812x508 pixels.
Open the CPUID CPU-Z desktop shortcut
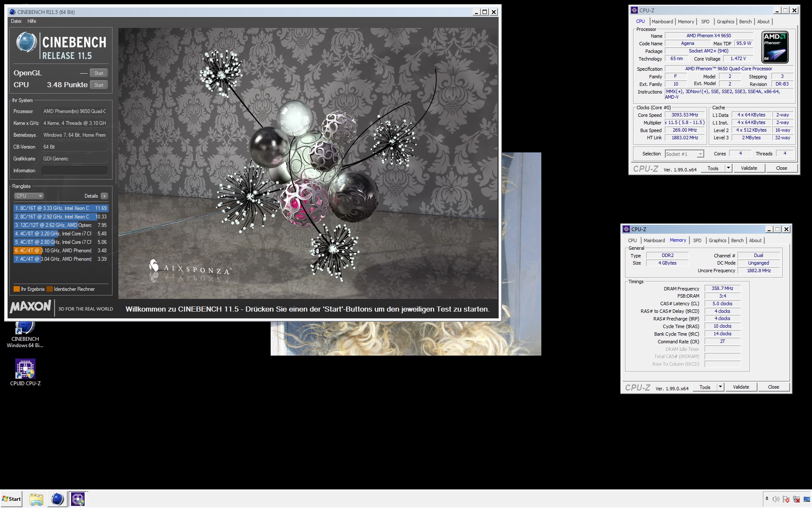[x=25, y=373]
